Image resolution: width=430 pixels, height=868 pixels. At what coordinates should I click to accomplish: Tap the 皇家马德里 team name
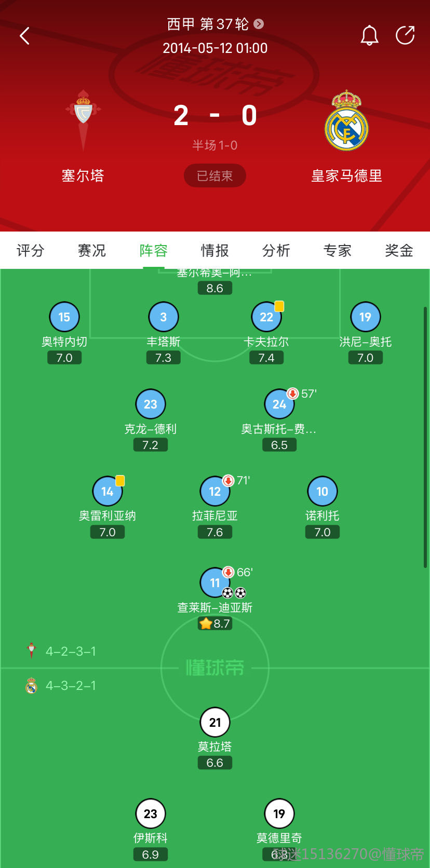pos(346,176)
